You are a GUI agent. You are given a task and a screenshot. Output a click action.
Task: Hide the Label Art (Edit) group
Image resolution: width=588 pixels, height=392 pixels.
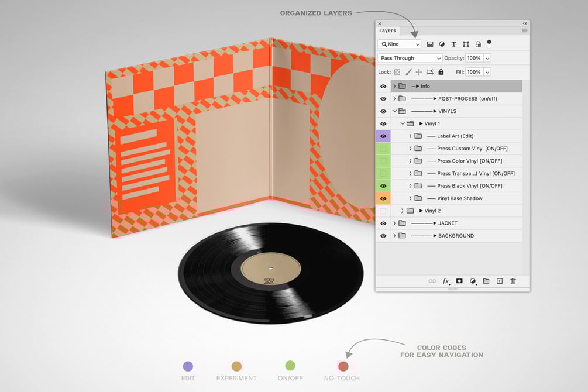383,136
